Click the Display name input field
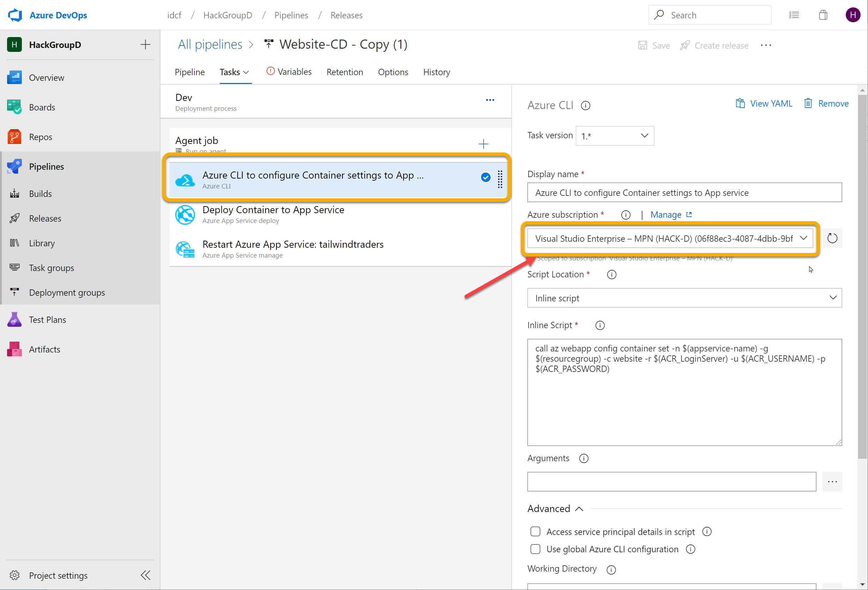868x590 pixels. point(684,192)
